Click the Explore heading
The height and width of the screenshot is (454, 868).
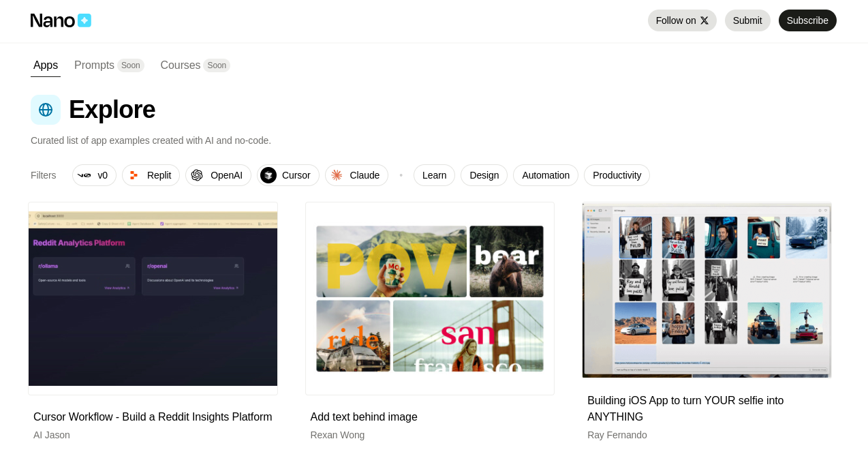click(112, 110)
